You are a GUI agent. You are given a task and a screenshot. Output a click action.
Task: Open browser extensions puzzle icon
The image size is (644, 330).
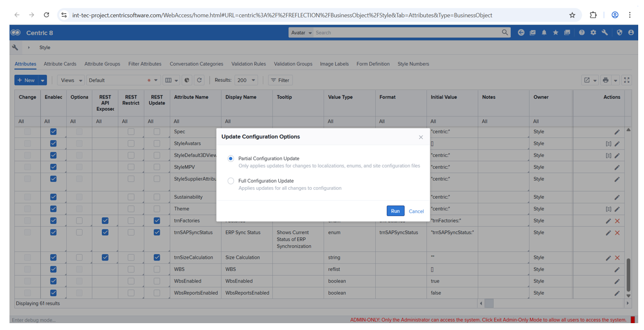(x=593, y=15)
